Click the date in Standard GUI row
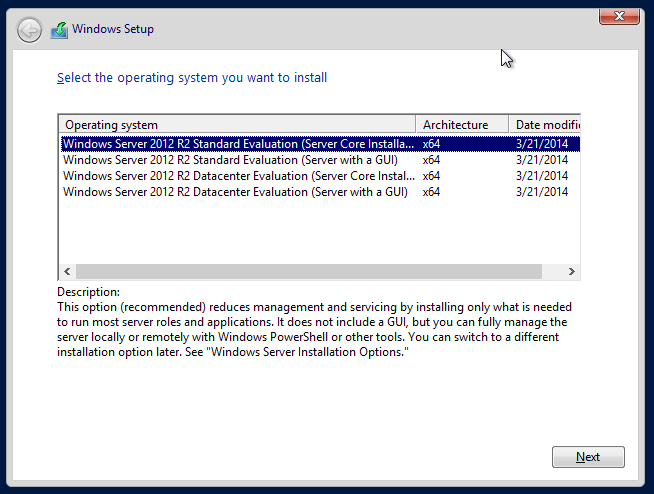Viewport: 654px width, 494px height. pyautogui.click(x=541, y=160)
